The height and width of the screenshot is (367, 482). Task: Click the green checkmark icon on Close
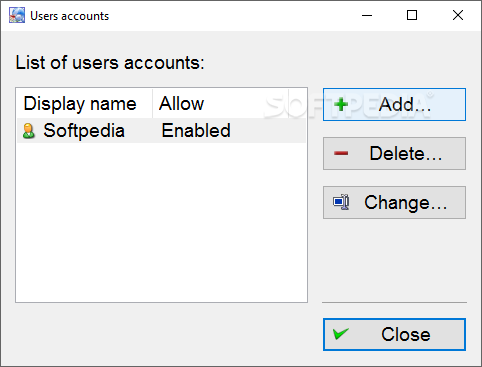click(341, 334)
